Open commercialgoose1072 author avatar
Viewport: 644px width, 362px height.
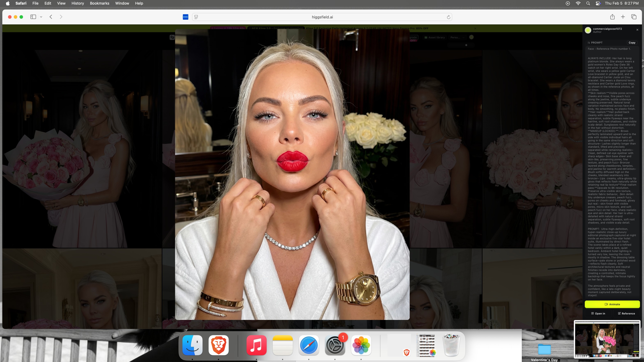click(588, 30)
